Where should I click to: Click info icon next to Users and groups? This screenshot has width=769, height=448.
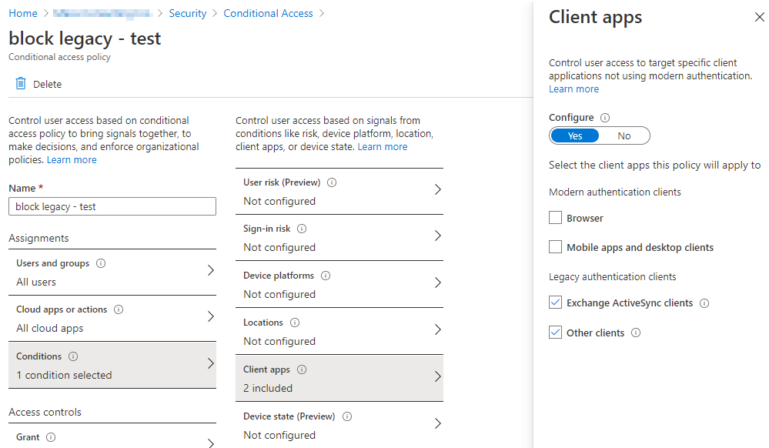click(x=101, y=264)
